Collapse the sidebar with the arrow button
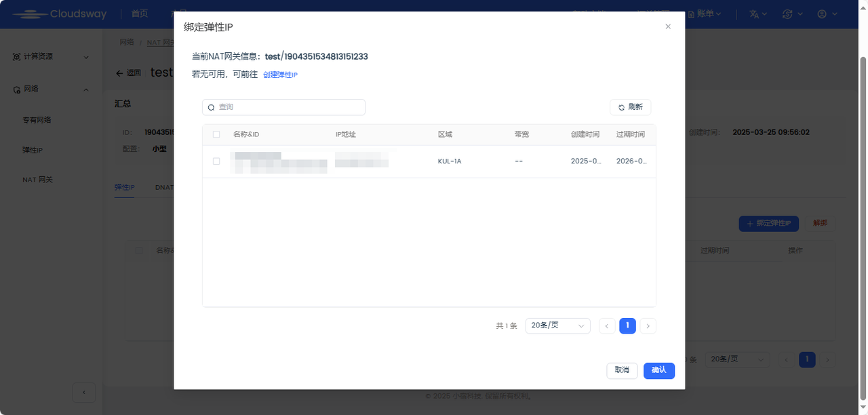Viewport: 868px width, 415px height. pyautogui.click(x=84, y=393)
